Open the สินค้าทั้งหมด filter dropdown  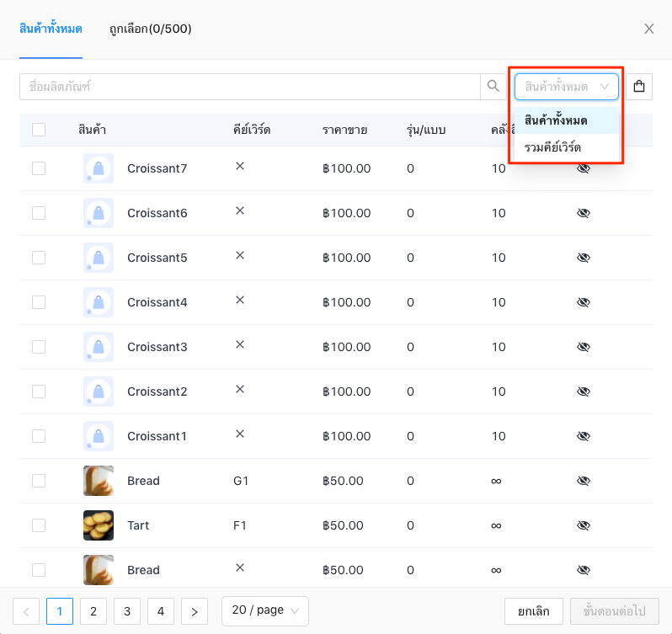[566, 87]
